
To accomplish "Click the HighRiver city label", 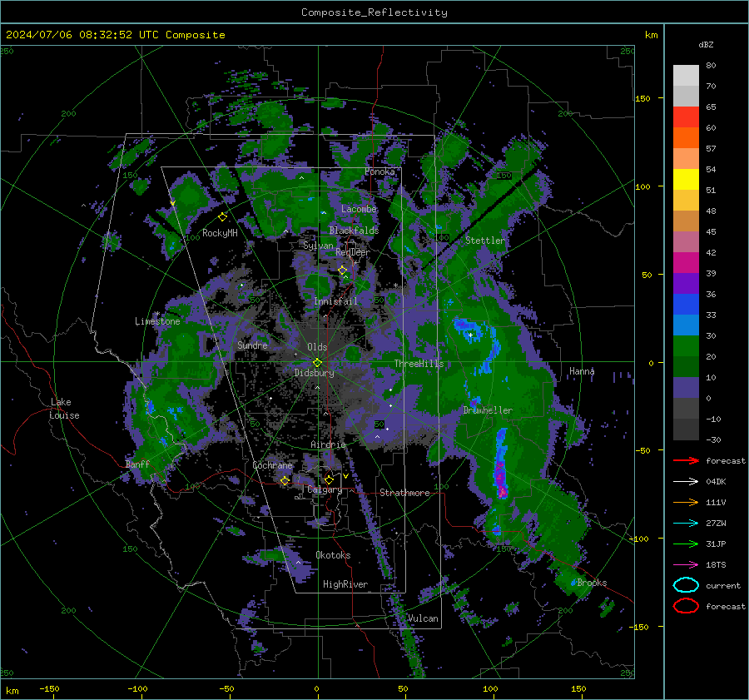I will 345,584.
